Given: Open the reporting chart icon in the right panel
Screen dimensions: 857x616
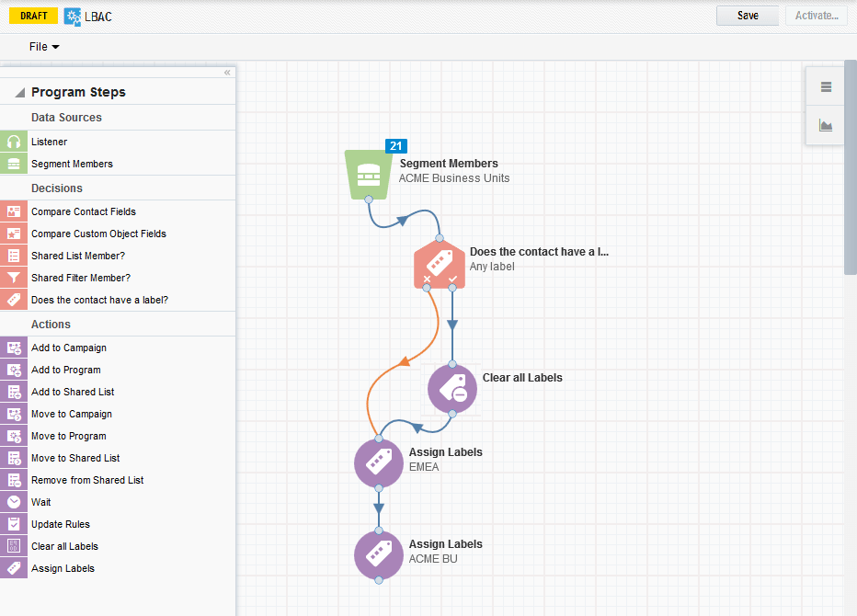Looking at the screenshot, I should (x=825, y=125).
